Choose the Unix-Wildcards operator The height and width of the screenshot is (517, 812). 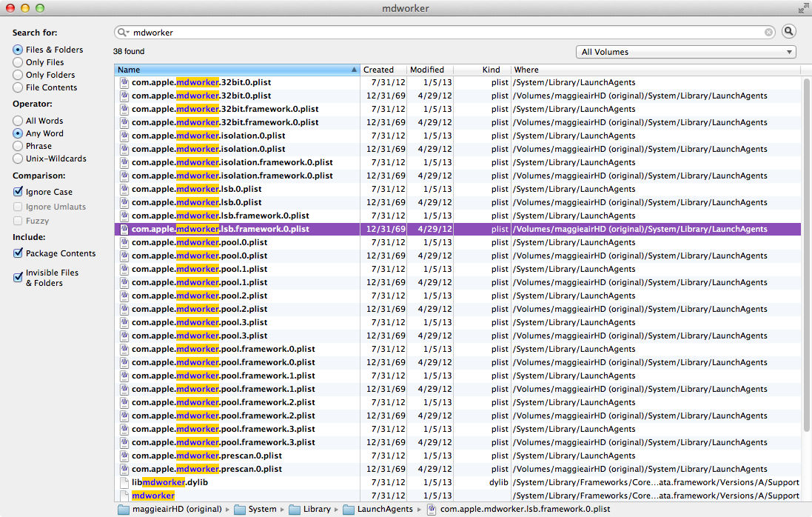point(18,159)
